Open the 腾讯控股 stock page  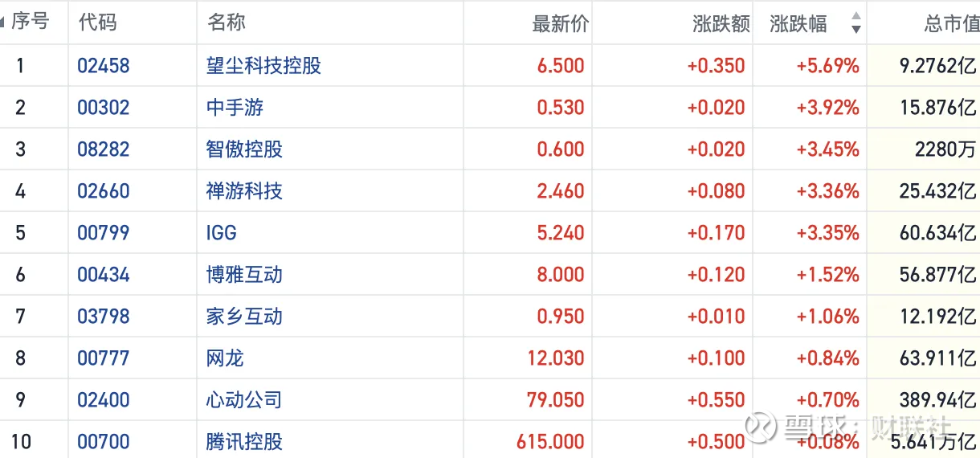pyautogui.click(x=244, y=441)
